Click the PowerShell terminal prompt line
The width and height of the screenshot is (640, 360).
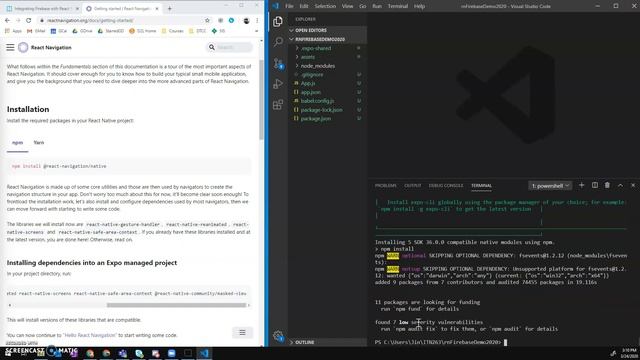coord(441,342)
